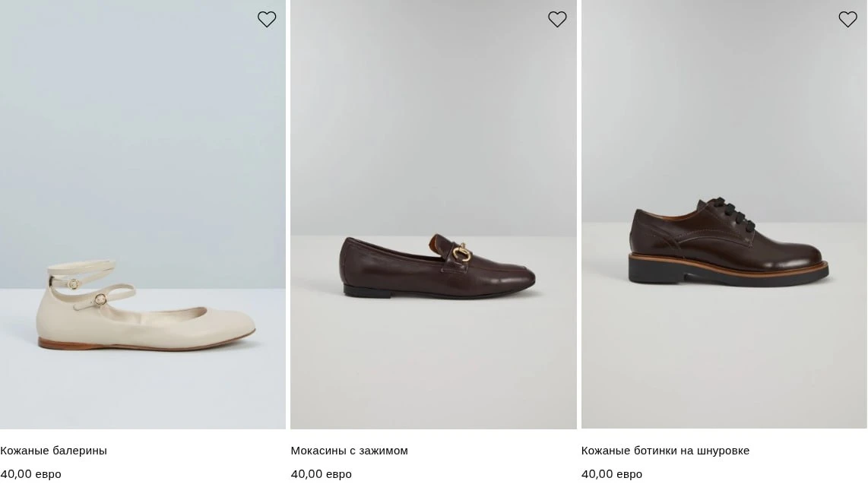Select the 40,00 евро price under the loafers
The image size is (868, 500).
click(322, 474)
